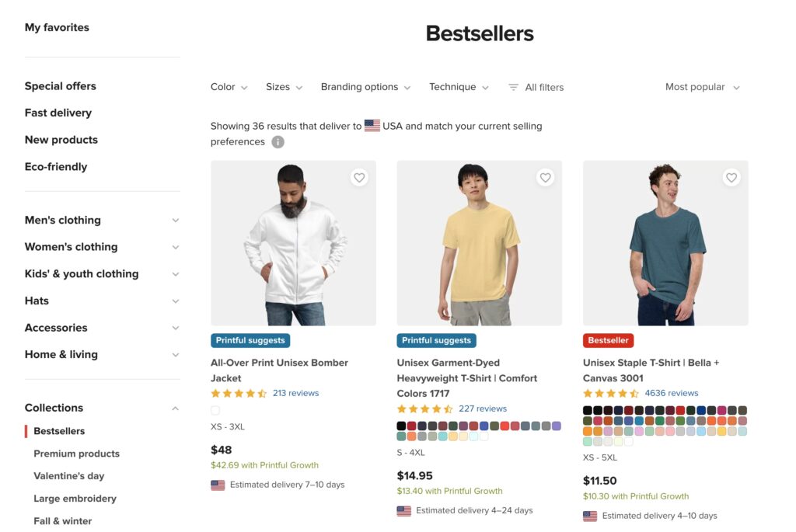Open Premium products collection
The image size is (796, 532).
[76, 454]
